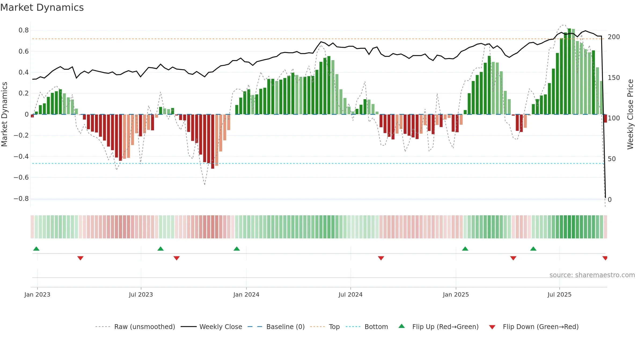
Task: Click the 150 price axis tick label
Action: pos(614,78)
